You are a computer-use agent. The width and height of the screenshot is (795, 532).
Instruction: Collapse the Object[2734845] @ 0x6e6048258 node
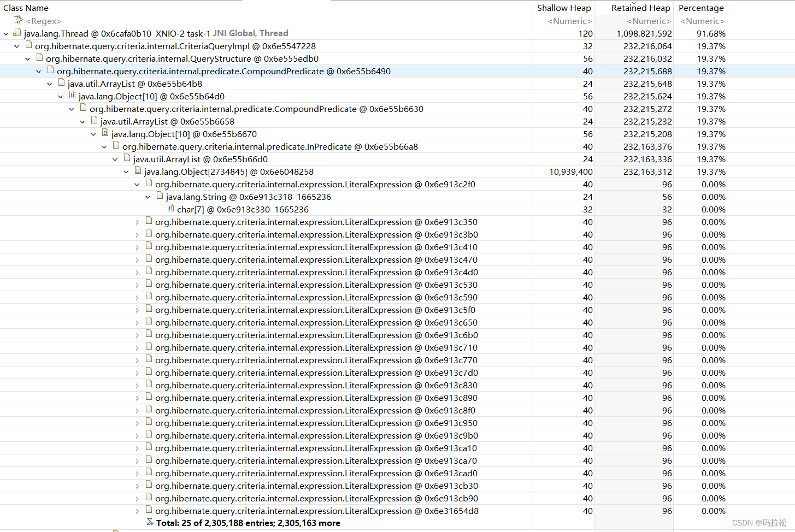126,172
